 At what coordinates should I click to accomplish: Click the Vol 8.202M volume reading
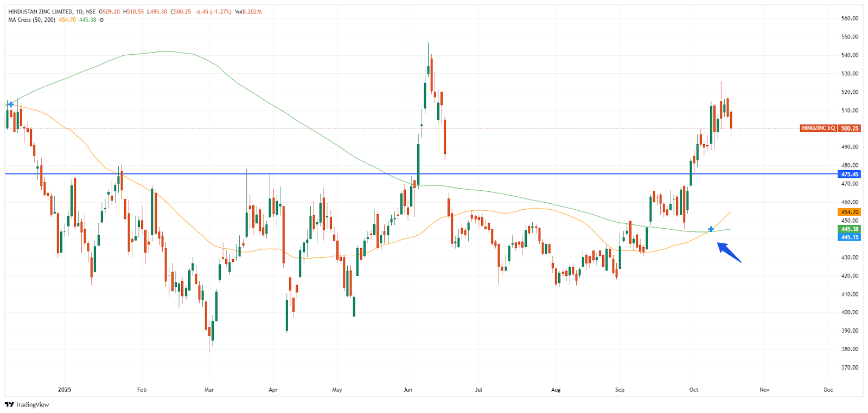pyautogui.click(x=248, y=11)
